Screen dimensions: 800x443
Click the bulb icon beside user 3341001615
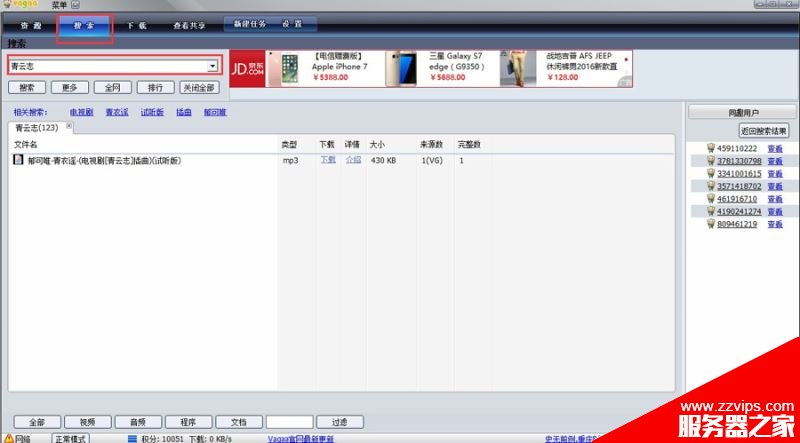pyautogui.click(x=711, y=174)
